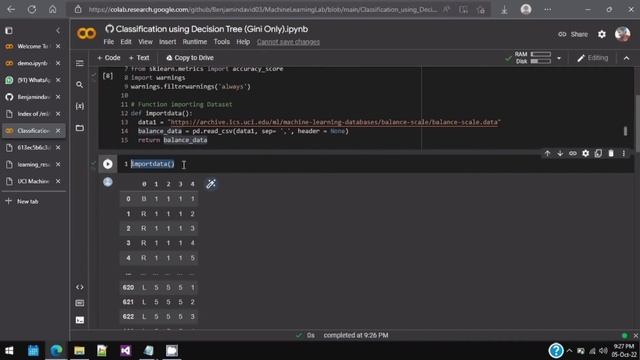Open Microsoft Edge from the taskbar
Screen dimensions: 640x360
click(x=56, y=351)
